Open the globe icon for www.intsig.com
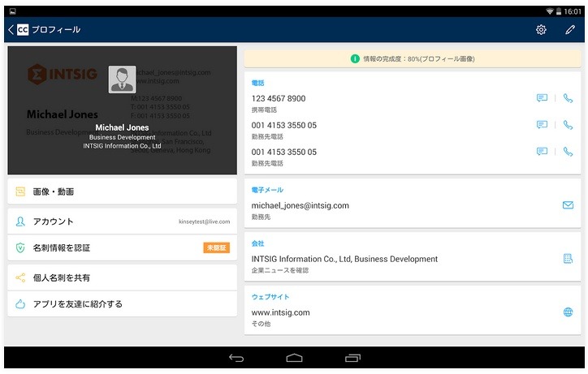This screenshot has width=588, height=374. (568, 312)
